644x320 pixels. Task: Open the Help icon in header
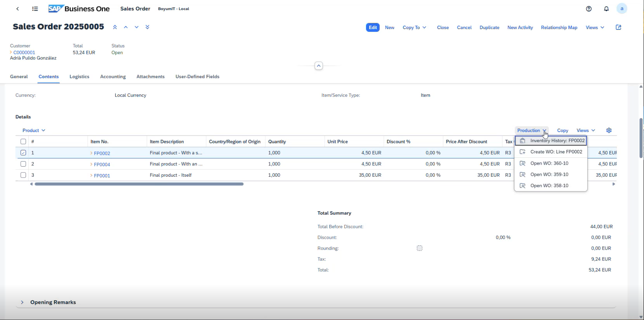(589, 9)
